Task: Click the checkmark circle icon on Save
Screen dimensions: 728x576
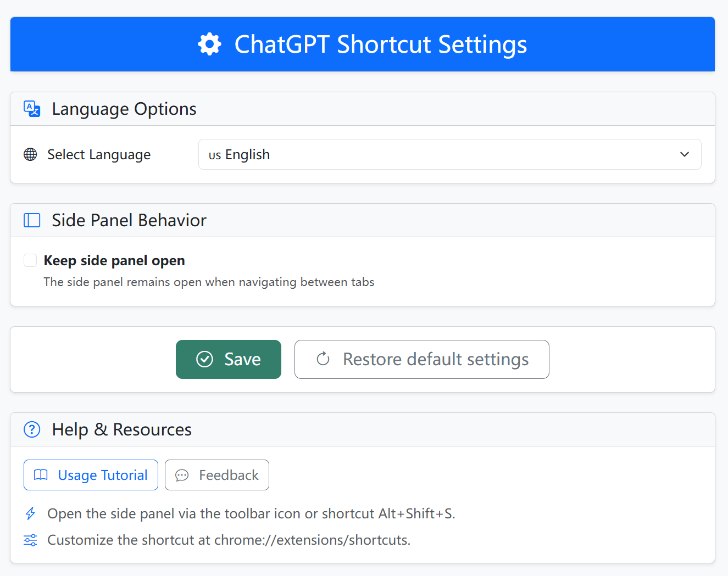Action: tap(204, 359)
